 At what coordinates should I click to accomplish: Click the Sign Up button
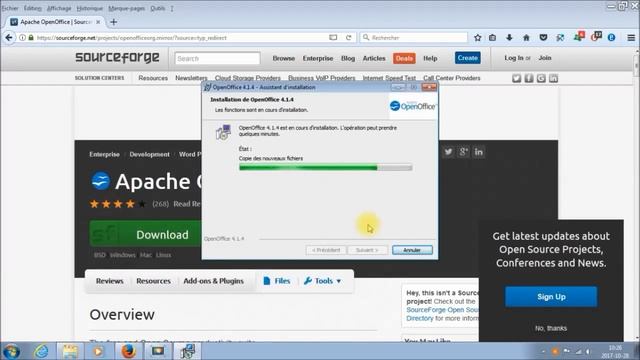click(x=551, y=296)
